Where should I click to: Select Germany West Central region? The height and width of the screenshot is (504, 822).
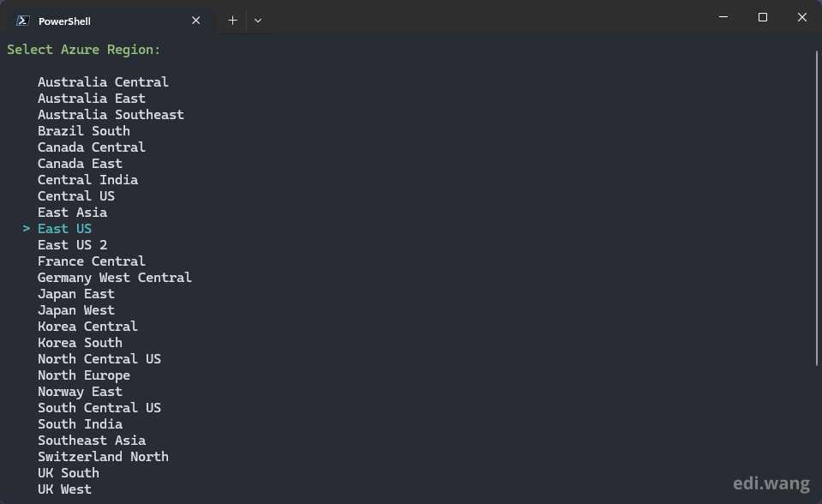114,278
